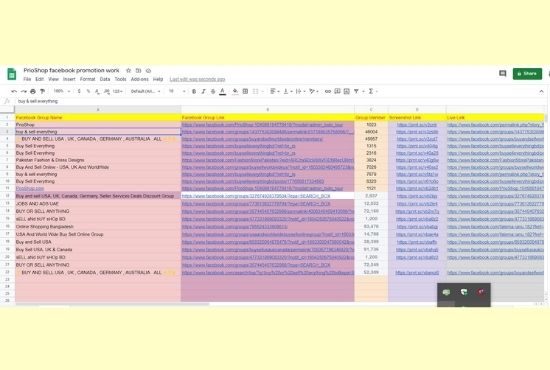Open the horizontal align dropdown
550x370 pixels.
[275, 91]
